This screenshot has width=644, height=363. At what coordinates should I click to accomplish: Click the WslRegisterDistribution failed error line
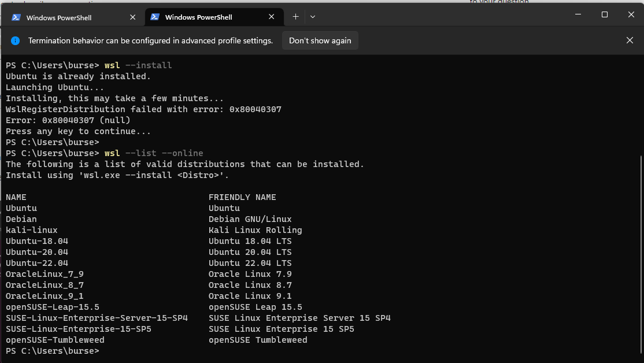[143, 109]
